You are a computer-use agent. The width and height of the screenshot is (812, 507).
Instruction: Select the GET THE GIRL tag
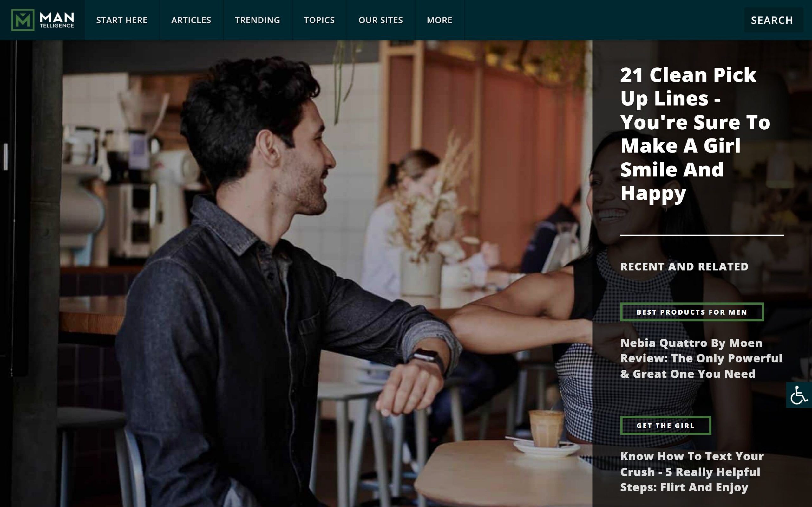click(665, 426)
